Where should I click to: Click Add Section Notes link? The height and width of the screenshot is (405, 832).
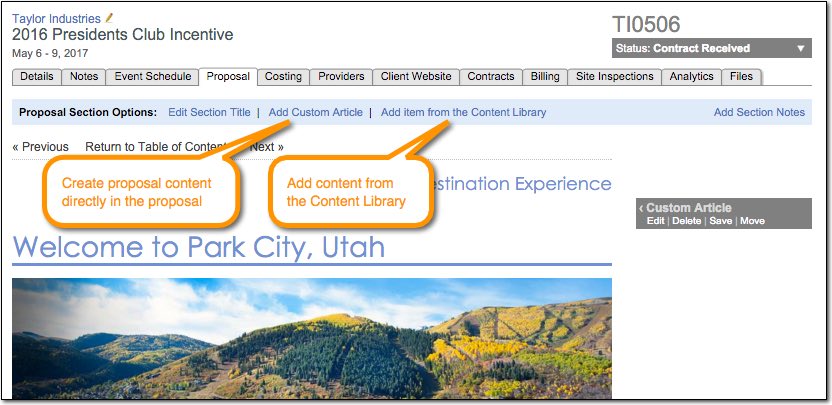point(759,113)
